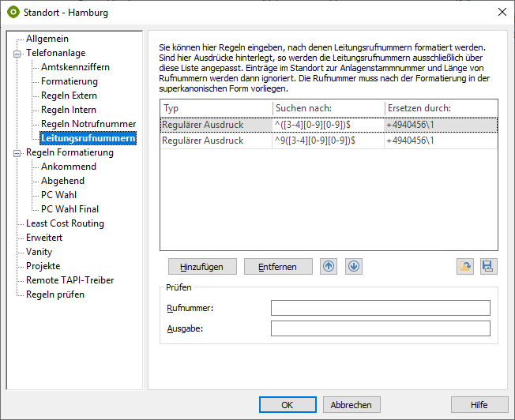
Task: Open Remote TAPI-Treiber settings page
Action: click(x=70, y=280)
